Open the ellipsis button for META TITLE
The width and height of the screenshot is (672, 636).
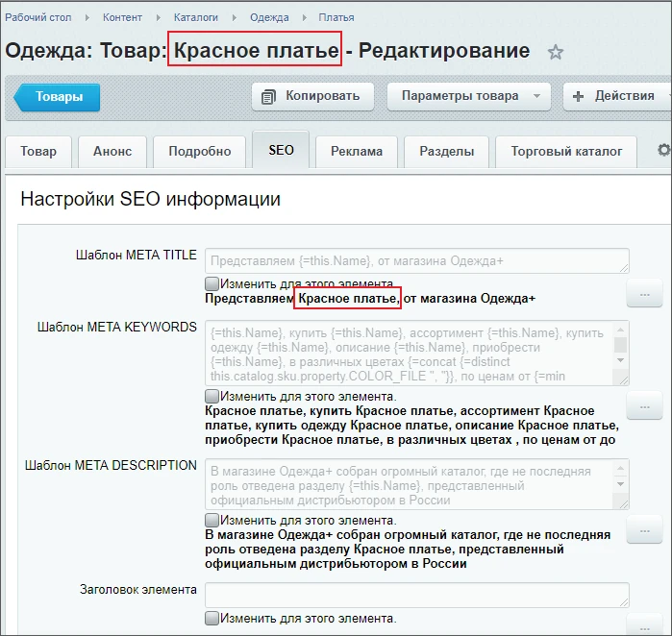pos(644,294)
